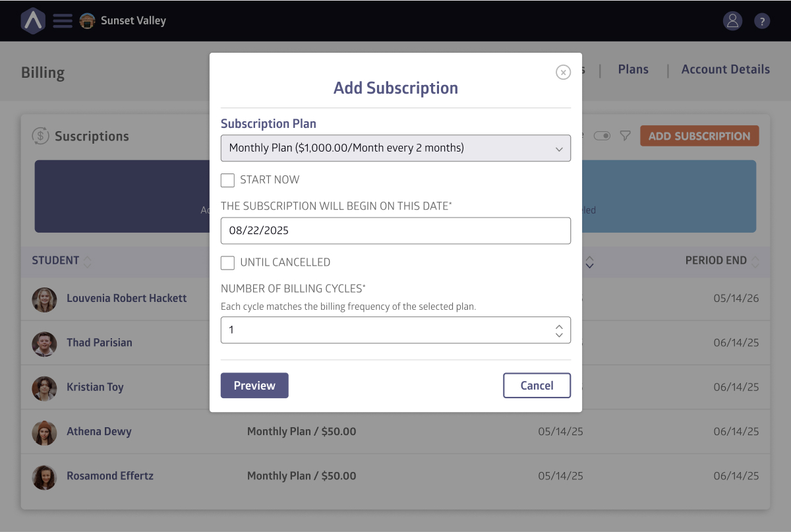This screenshot has width=791, height=532.
Task: Open the help question mark icon
Action: click(761, 21)
